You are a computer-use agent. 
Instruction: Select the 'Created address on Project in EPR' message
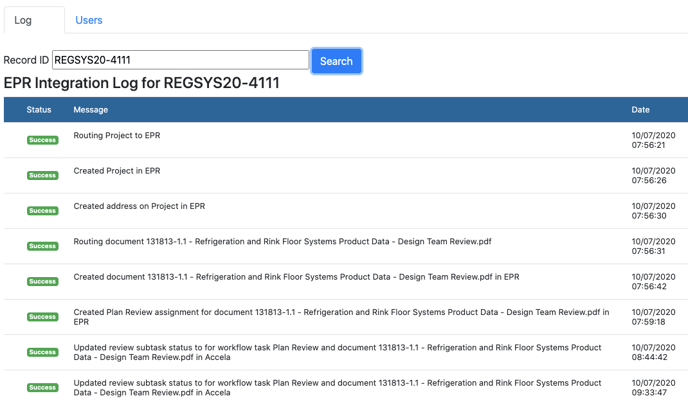139,206
